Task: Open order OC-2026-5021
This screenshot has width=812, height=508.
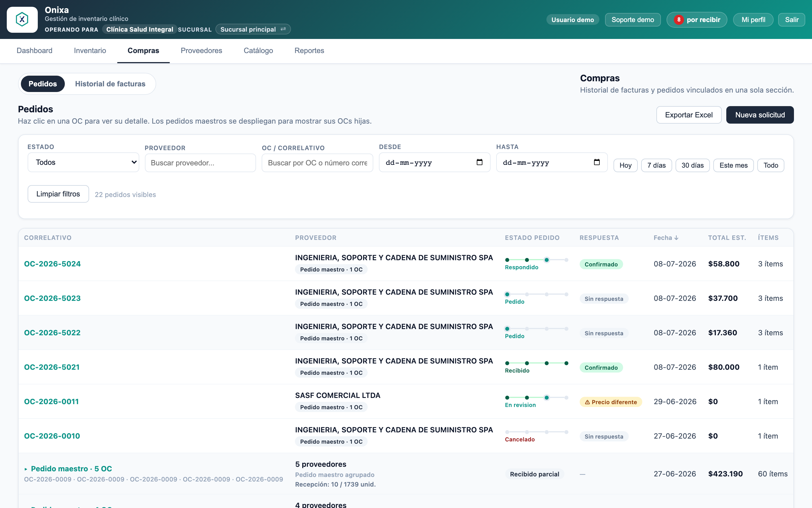Action: pos(52,367)
